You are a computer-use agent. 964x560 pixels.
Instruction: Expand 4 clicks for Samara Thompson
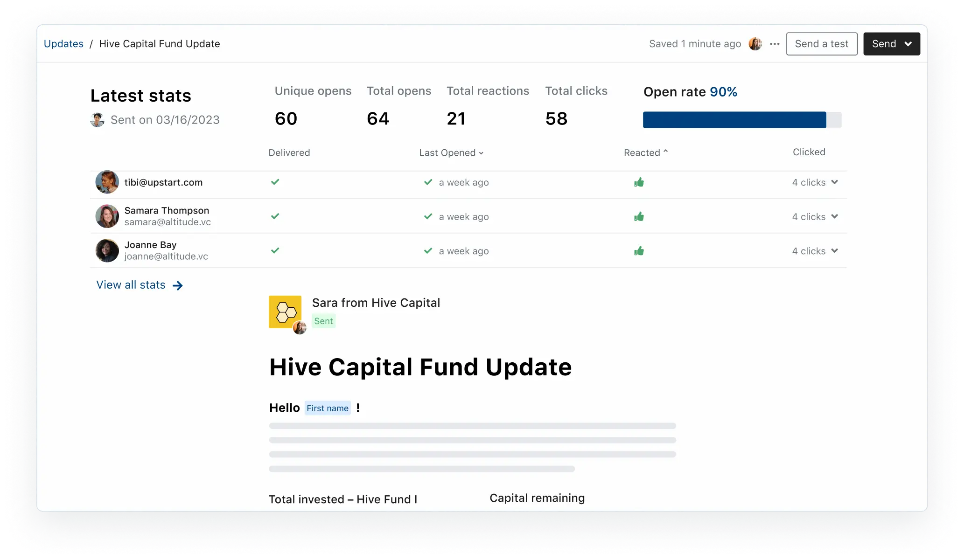click(815, 217)
